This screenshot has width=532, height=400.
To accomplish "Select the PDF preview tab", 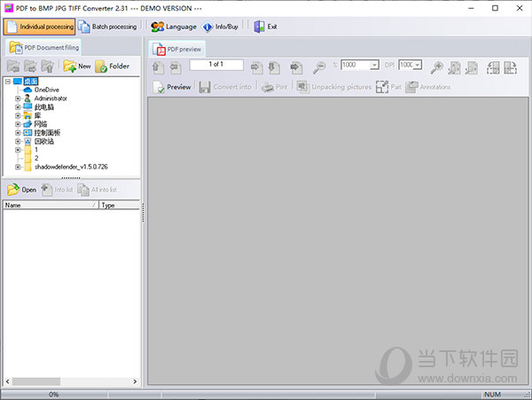I will tap(176, 49).
